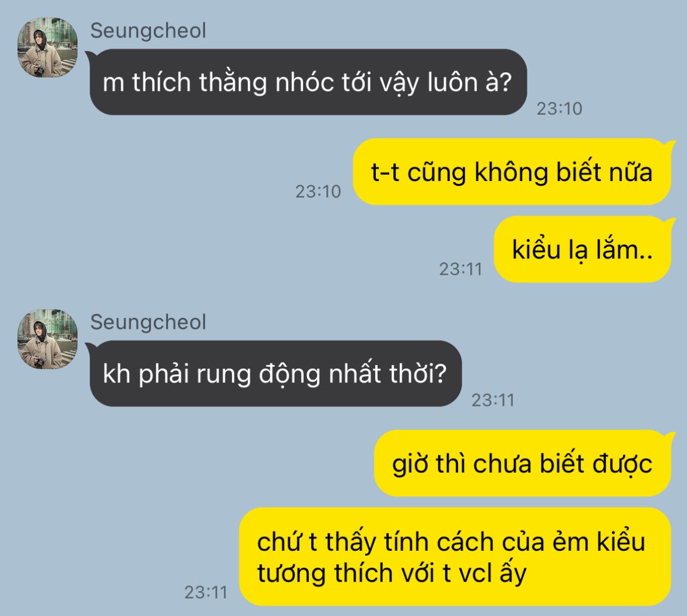Click the Seungcheol name above 'kh phải rung động' message
This screenshot has height=616, width=687.
coord(148,322)
